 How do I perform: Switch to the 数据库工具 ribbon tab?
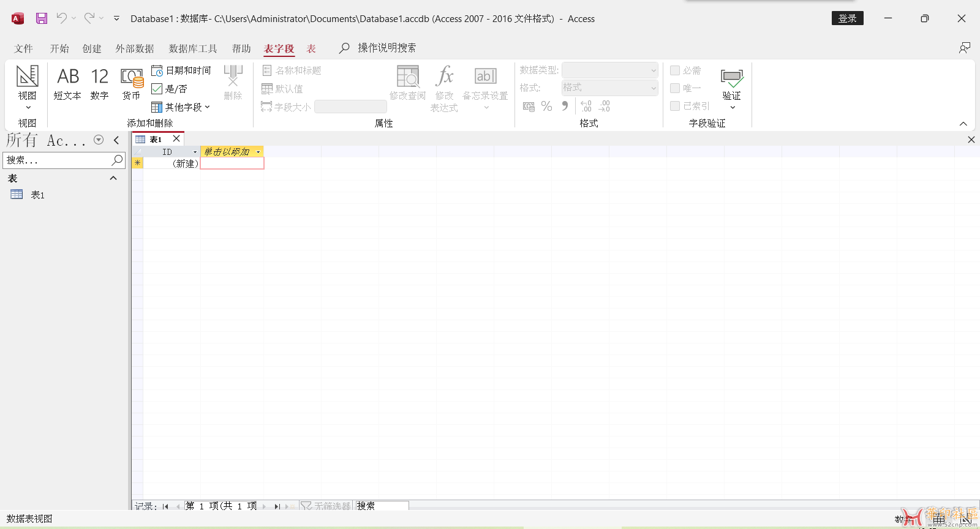[193, 48]
